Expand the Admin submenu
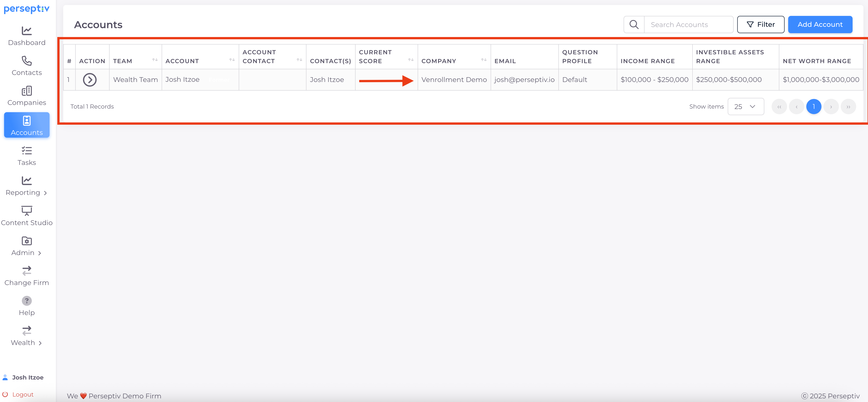 27,253
